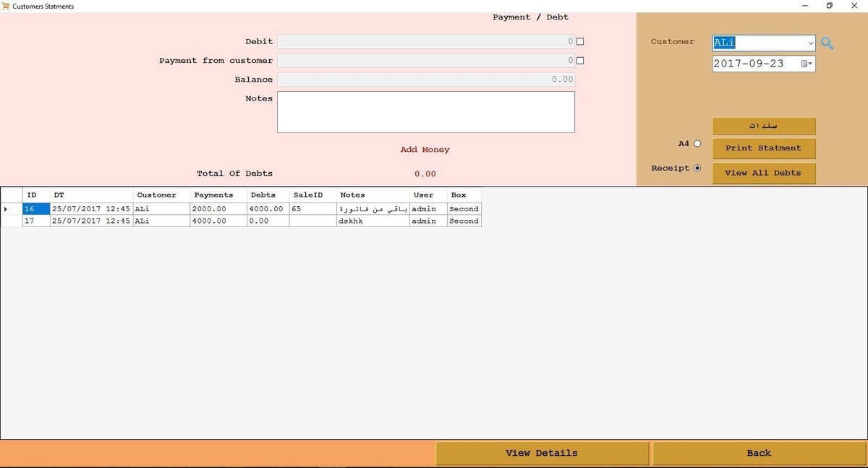Enable the Debit checkbox
The width and height of the screenshot is (868, 468).
tap(580, 42)
